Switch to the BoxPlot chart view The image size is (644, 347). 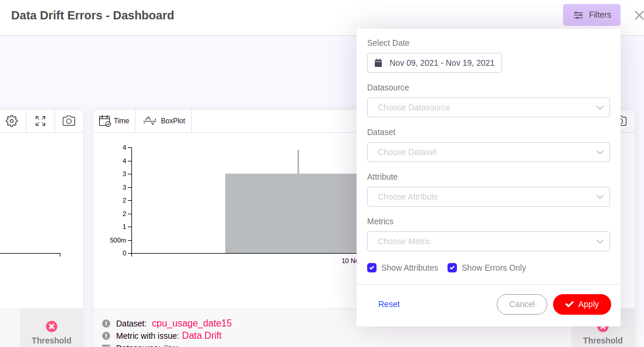[164, 121]
